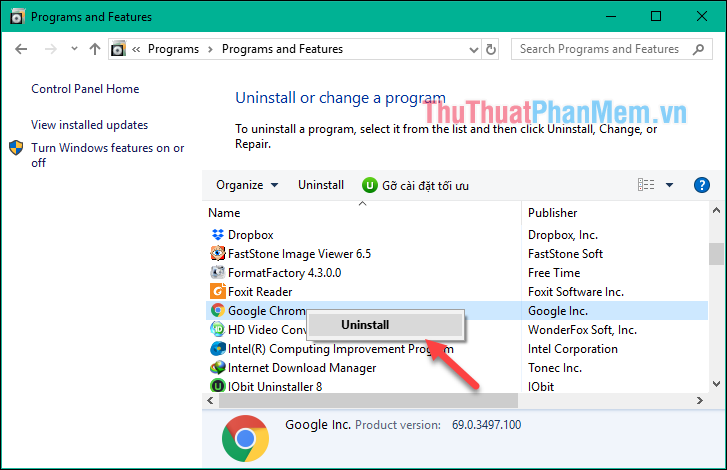The width and height of the screenshot is (727, 470).
Task: Choose Uninstall in the context menu
Action: tap(385, 325)
